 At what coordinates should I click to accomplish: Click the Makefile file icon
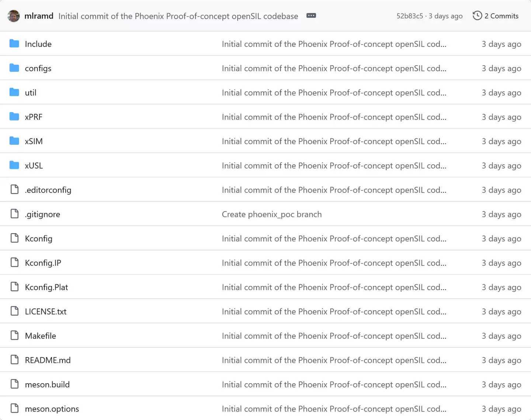point(14,336)
